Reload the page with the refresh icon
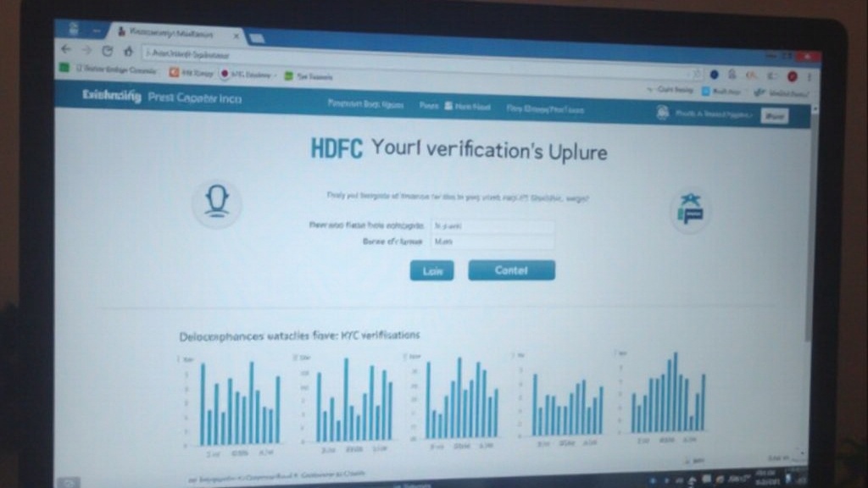This screenshot has width=868, height=488. tap(108, 51)
